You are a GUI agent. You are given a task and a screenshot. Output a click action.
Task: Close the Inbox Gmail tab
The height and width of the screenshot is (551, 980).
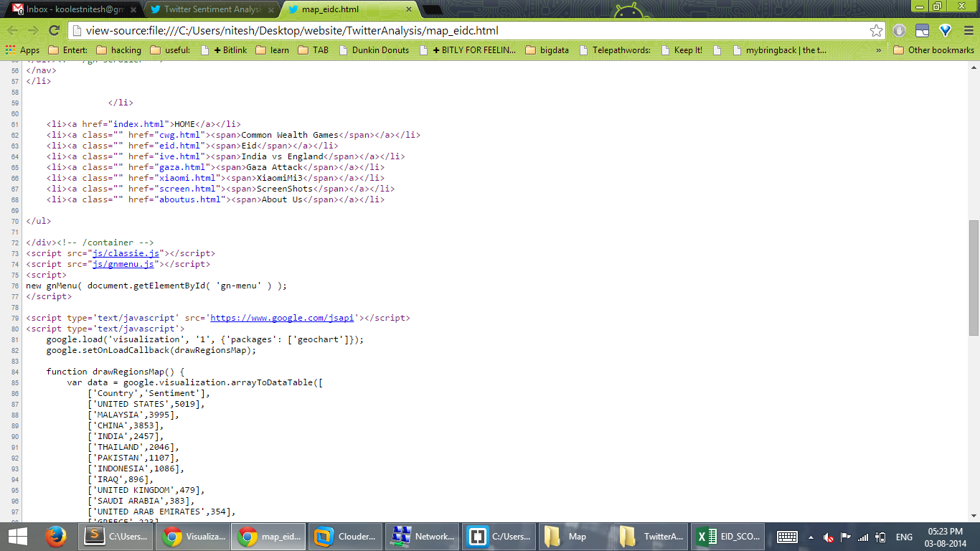133,10
